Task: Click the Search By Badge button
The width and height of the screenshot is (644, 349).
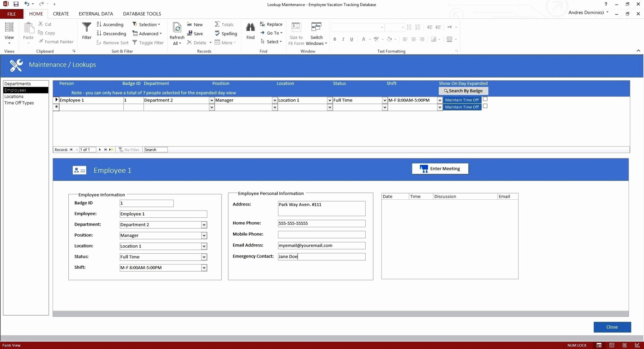Action: click(x=463, y=91)
